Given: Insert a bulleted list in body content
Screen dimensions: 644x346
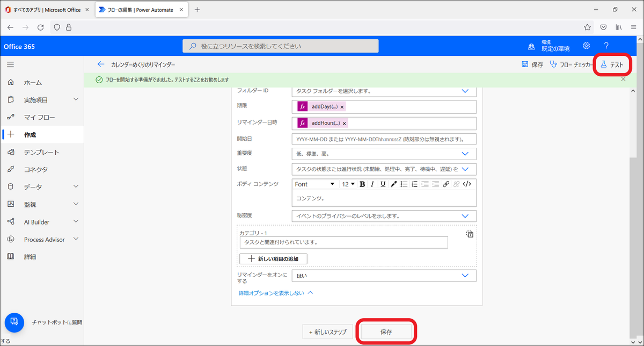Looking at the screenshot, I should [x=405, y=184].
